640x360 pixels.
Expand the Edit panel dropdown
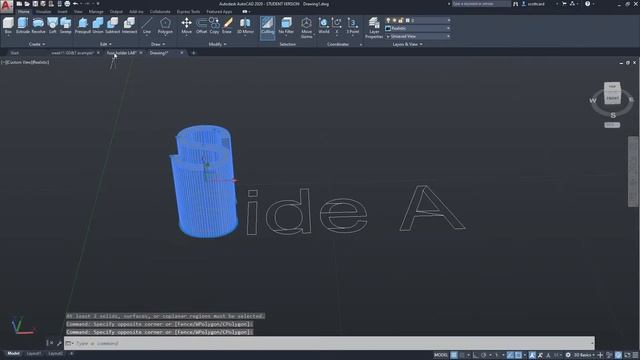(105, 44)
